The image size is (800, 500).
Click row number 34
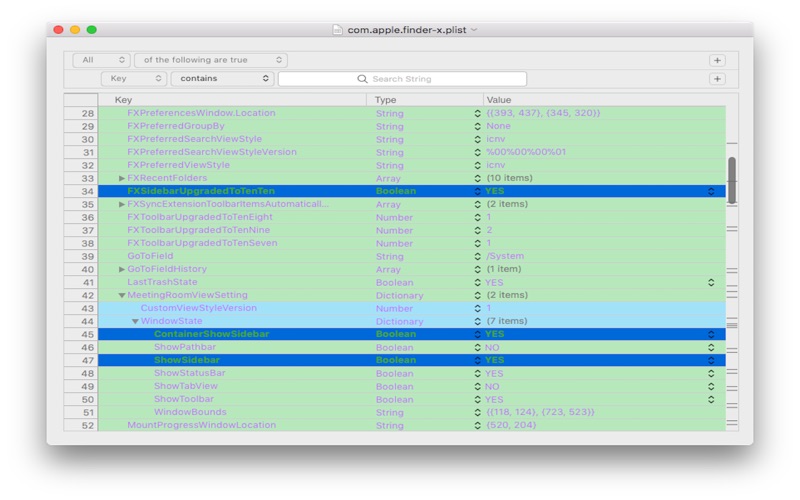pos(88,191)
